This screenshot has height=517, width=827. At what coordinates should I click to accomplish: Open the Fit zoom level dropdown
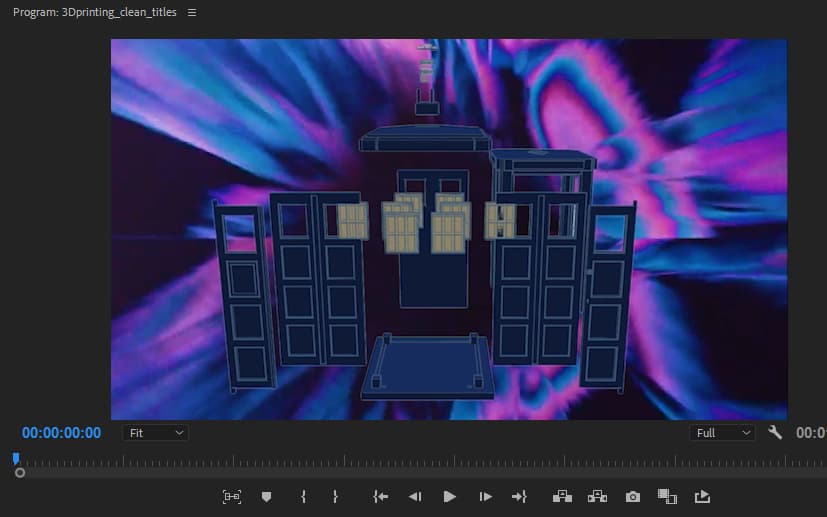point(155,433)
